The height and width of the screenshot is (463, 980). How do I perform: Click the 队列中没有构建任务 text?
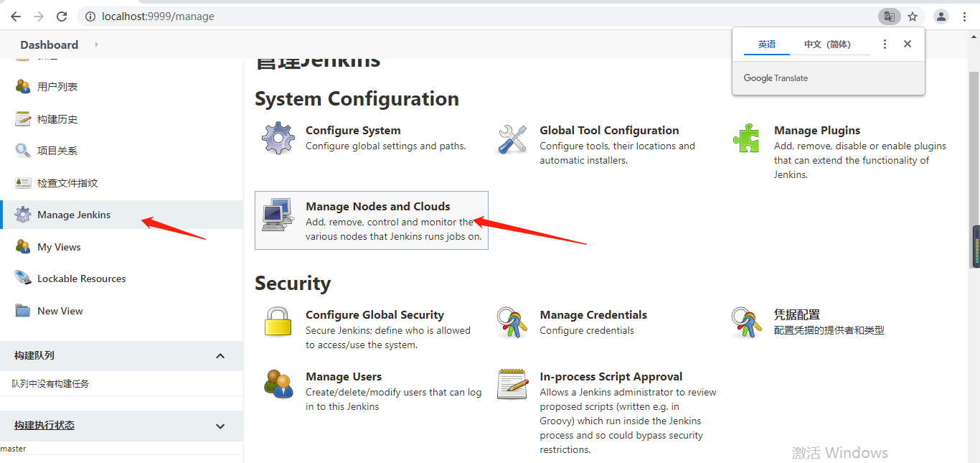click(x=50, y=384)
